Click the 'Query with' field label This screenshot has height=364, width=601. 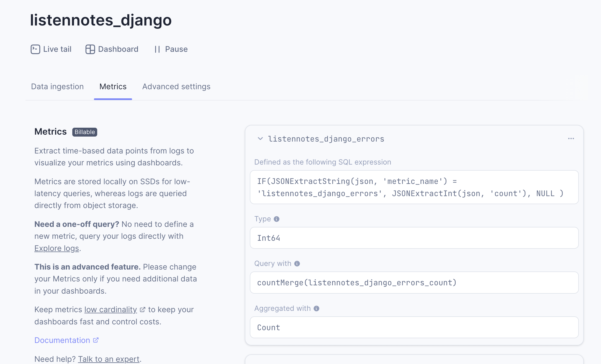click(x=273, y=263)
